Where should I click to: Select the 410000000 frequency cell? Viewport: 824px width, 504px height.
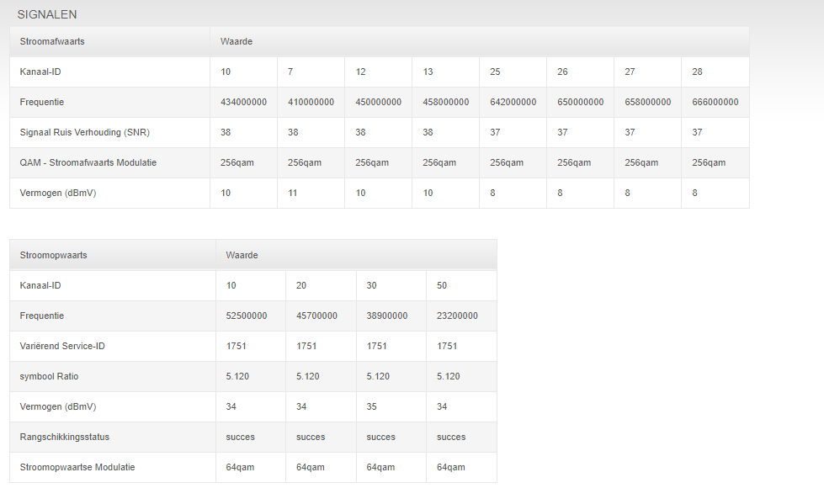pyautogui.click(x=311, y=102)
